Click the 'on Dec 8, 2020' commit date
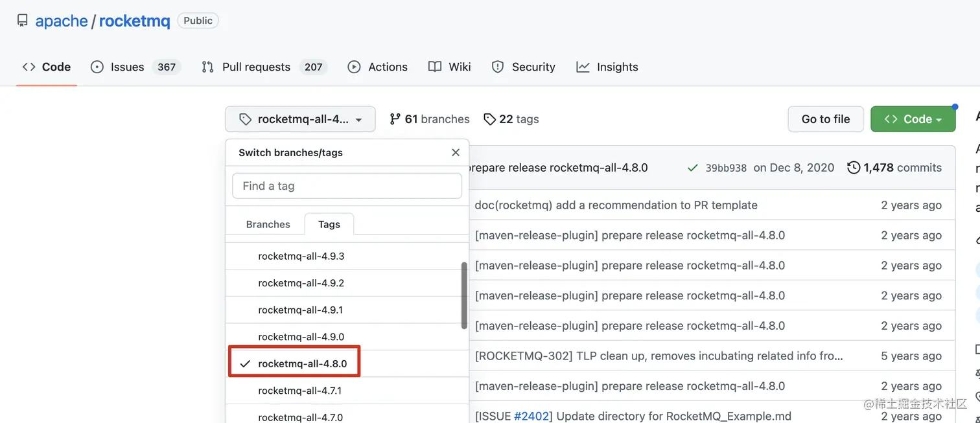This screenshot has height=423, width=980. (794, 168)
